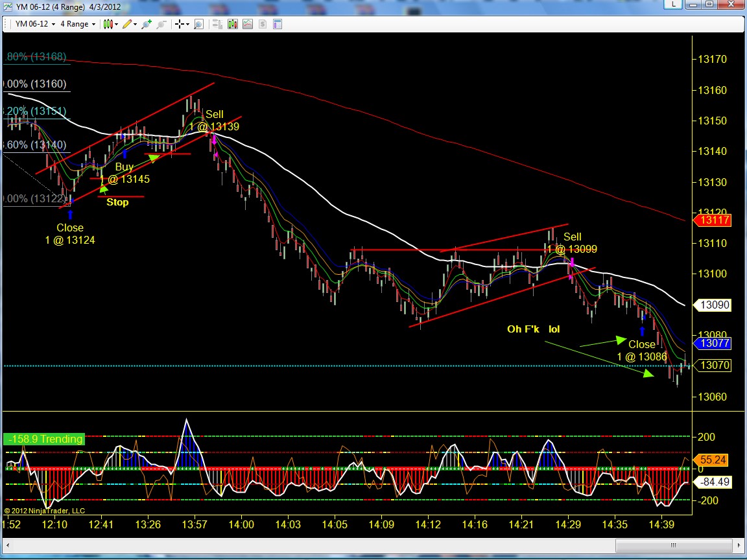Click the 'Oh F'k lol' text annotation
Screen dimensions: 747x560
tap(533, 329)
